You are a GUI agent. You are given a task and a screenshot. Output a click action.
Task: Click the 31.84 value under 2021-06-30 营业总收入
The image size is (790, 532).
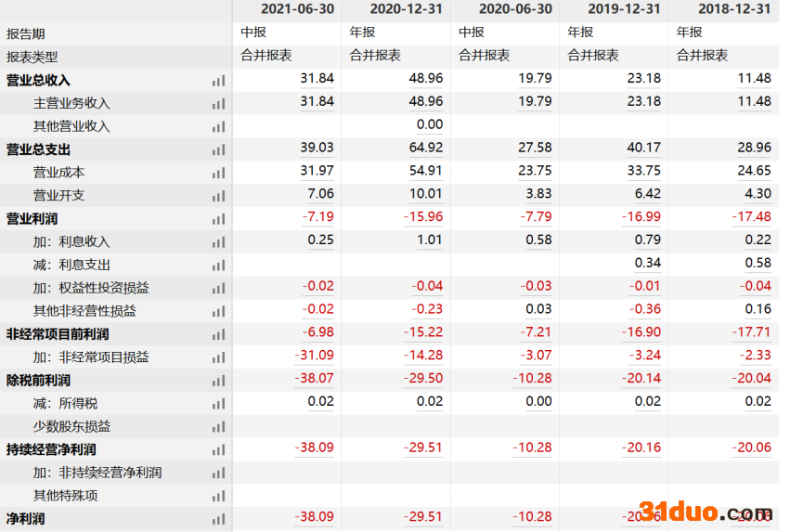(317, 78)
